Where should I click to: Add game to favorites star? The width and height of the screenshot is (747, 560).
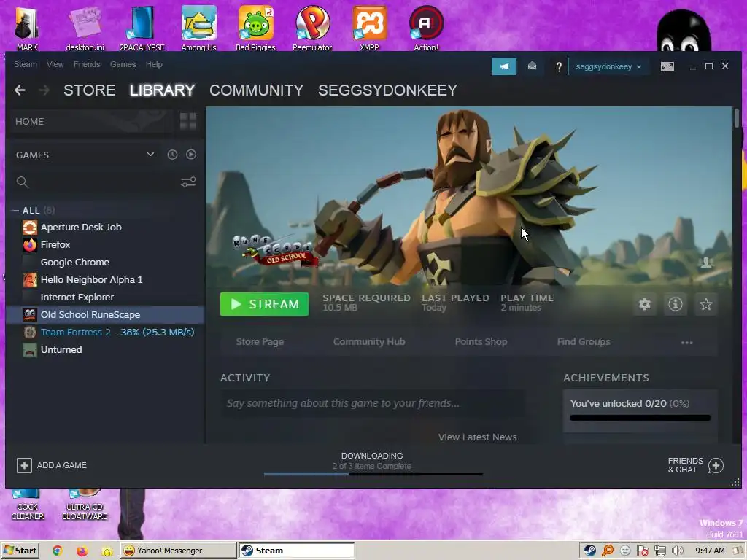pos(706,304)
